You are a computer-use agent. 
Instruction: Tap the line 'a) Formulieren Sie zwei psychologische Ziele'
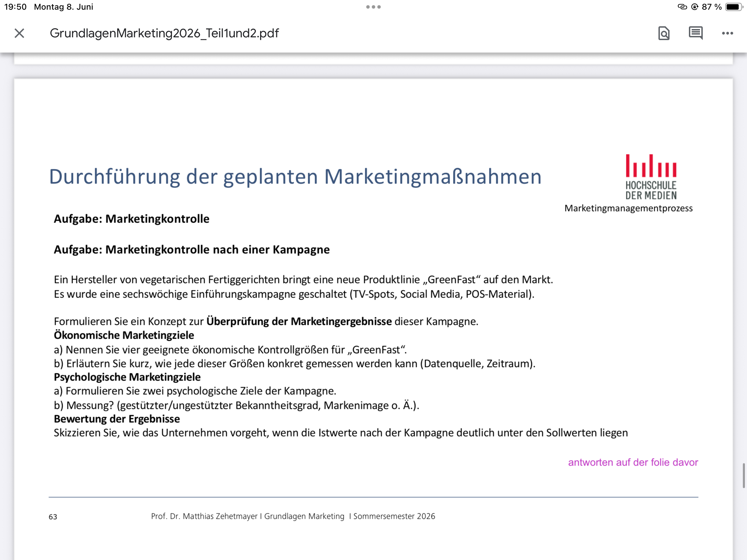195,391
